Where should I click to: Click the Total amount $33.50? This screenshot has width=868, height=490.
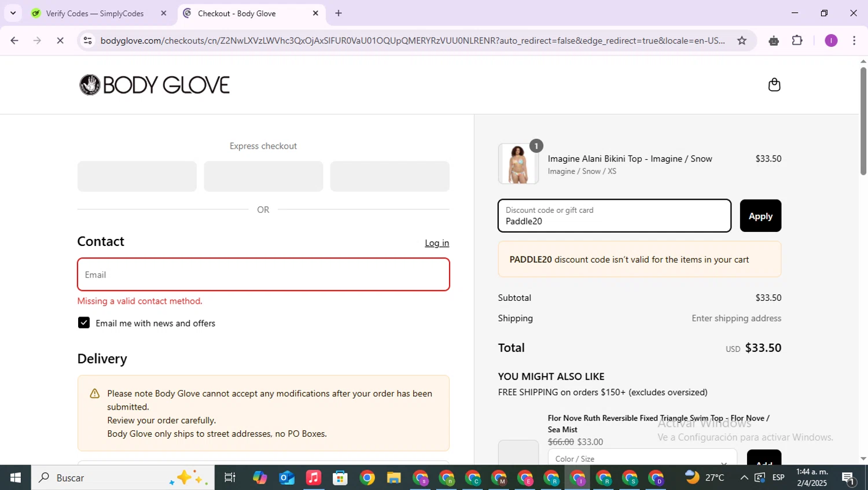[x=763, y=348]
